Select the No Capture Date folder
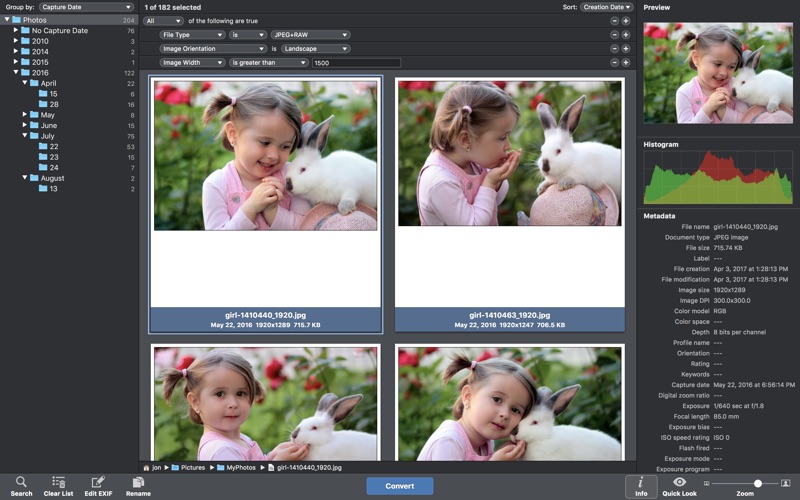800x500 pixels. [59, 31]
